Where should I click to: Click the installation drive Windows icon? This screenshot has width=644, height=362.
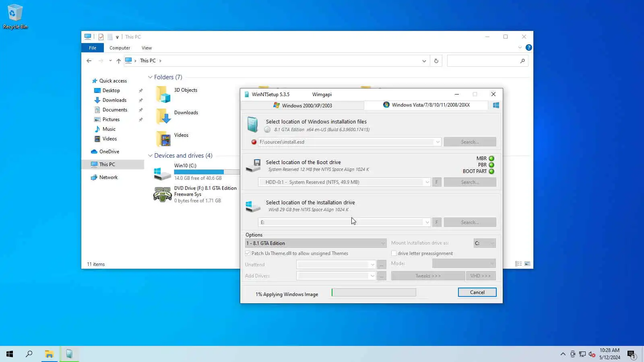(253, 206)
